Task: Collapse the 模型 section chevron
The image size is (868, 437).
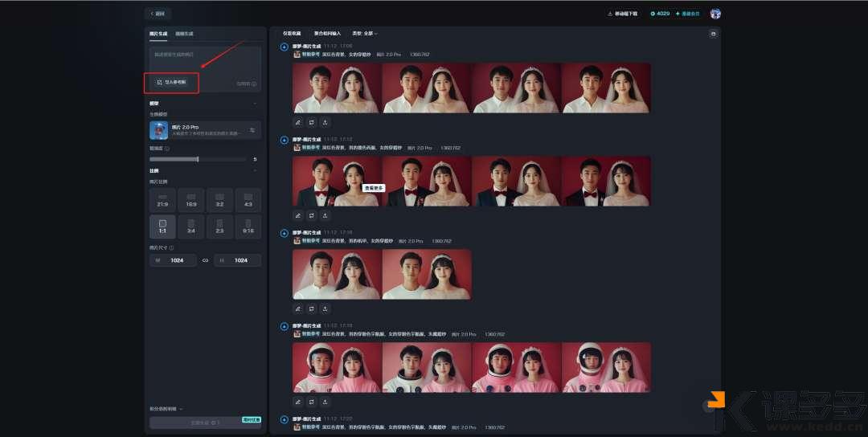Action: pos(255,104)
